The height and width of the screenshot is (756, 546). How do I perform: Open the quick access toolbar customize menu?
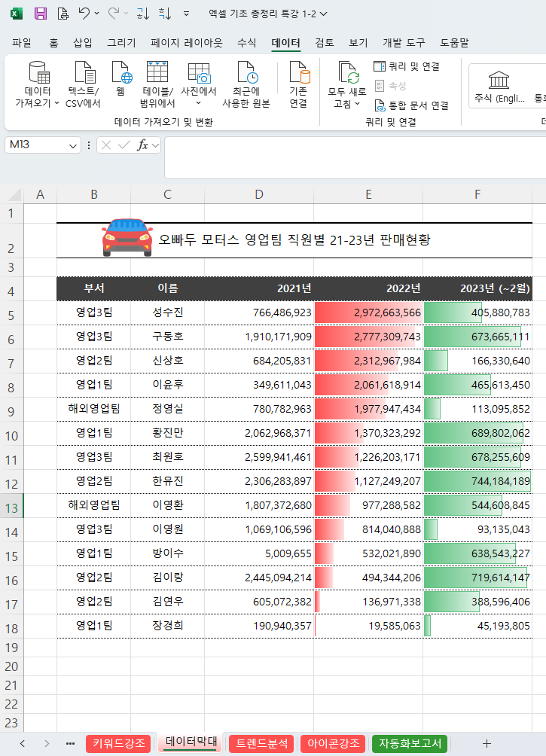(x=186, y=14)
